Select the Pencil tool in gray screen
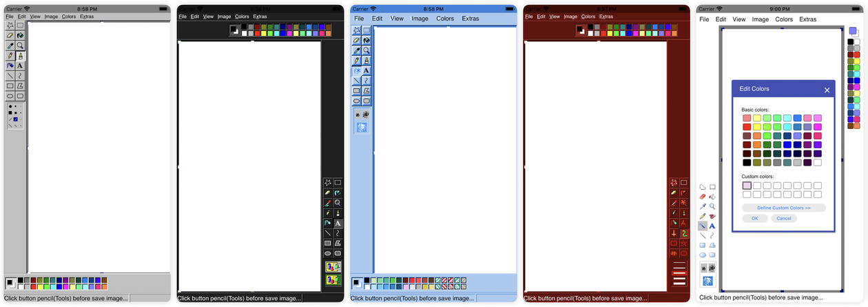Screen dimensions: 868x307 click(10, 56)
